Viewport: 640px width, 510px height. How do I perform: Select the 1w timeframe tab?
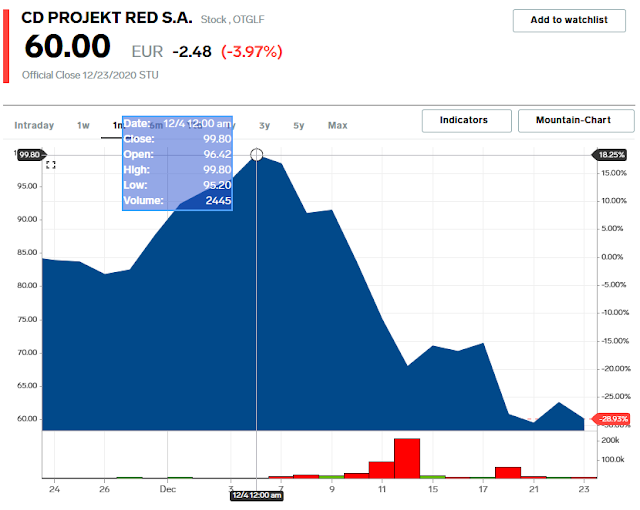click(83, 125)
